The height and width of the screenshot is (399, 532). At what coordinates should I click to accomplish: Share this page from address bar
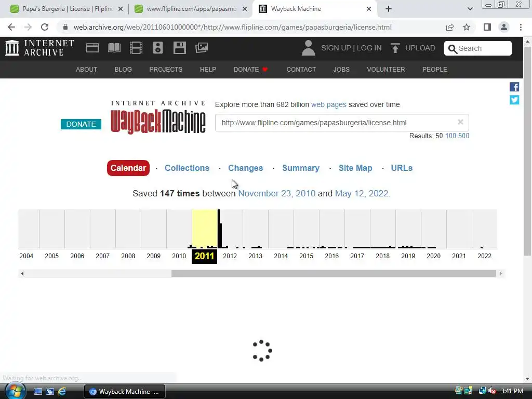[450, 27]
